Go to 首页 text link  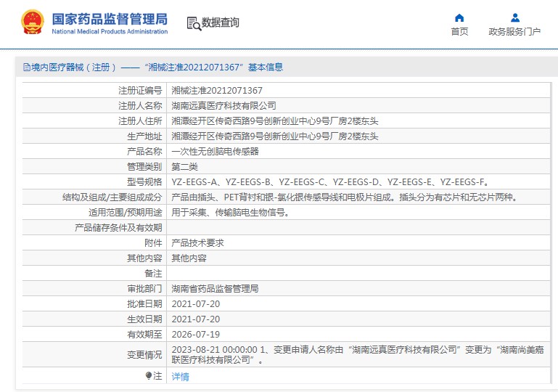coord(459,32)
